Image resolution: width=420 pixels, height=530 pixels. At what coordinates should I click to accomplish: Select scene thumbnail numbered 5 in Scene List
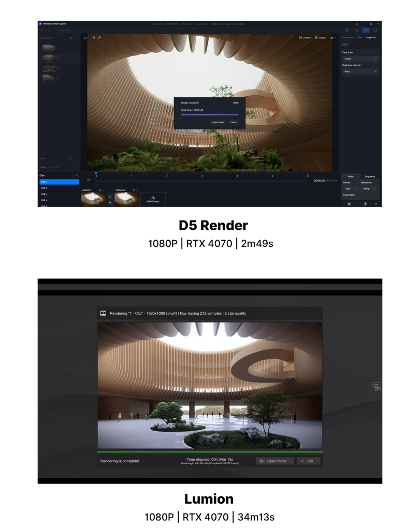pos(49,78)
